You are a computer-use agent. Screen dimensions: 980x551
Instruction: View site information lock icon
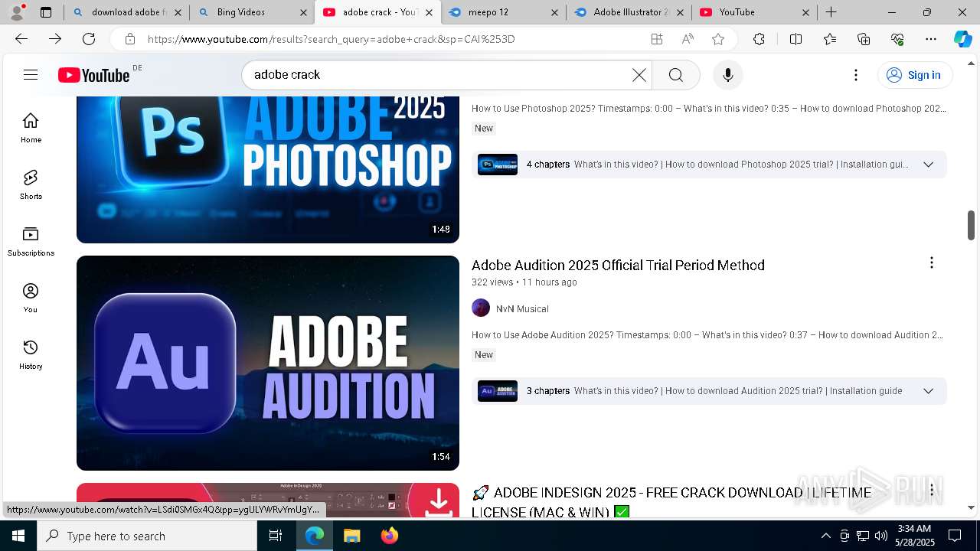130,39
